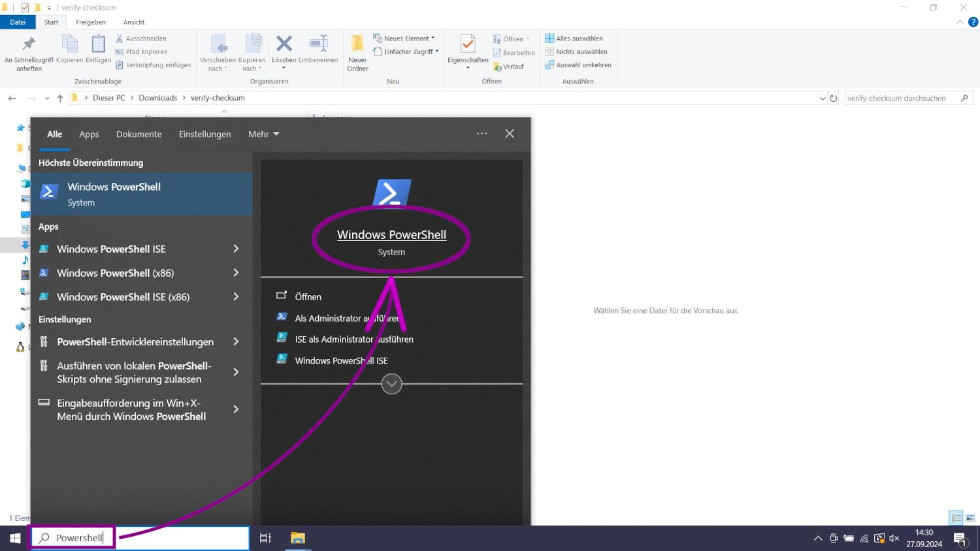Image resolution: width=980 pixels, height=551 pixels.
Task: Open the Einfacher Zugriff dropdown
Action: 406,52
